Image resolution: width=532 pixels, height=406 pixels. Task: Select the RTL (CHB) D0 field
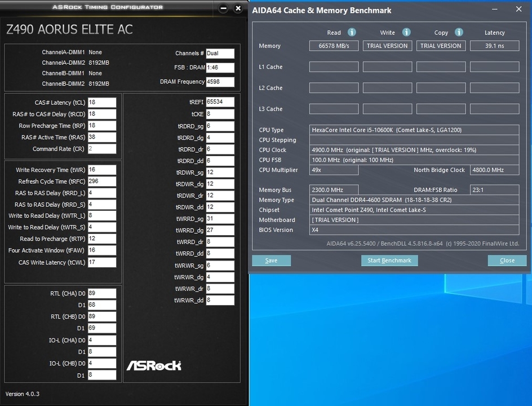[x=102, y=316]
